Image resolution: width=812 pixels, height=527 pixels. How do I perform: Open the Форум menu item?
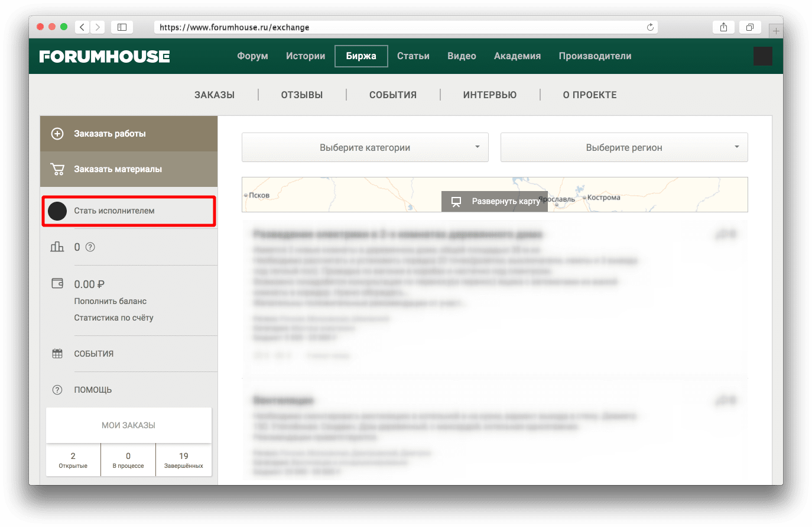click(252, 56)
